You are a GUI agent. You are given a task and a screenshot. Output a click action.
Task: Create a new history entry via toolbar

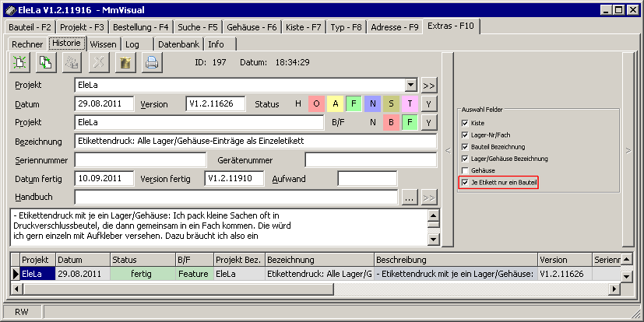19,63
